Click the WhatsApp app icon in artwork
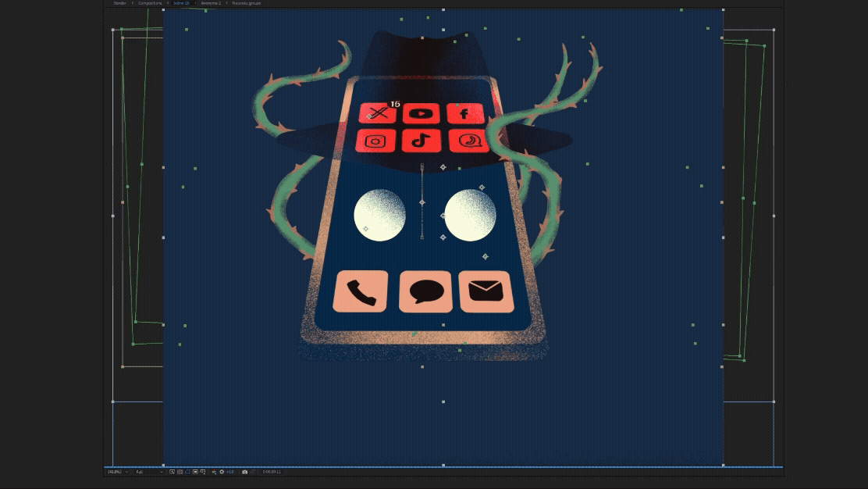Screen dimensions: 868x489 point(468,141)
